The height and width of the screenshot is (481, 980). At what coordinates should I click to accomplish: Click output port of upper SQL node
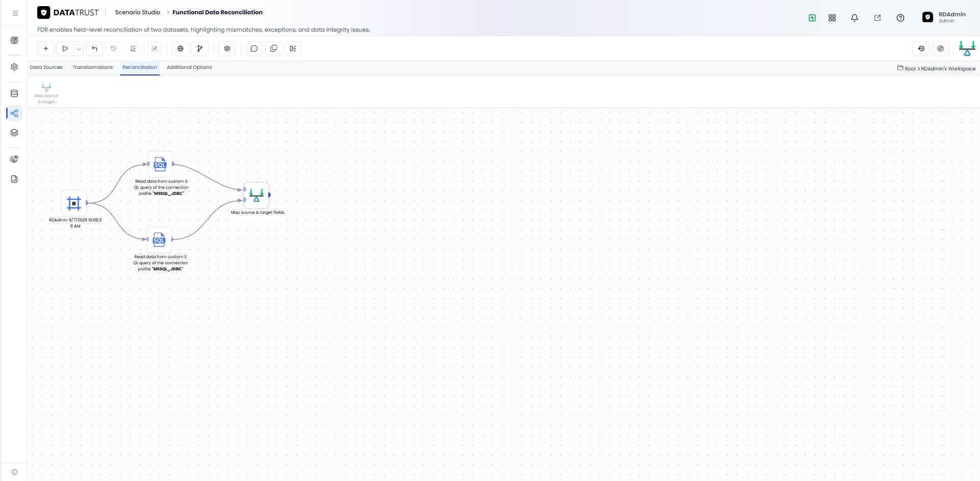click(x=173, y=164)
